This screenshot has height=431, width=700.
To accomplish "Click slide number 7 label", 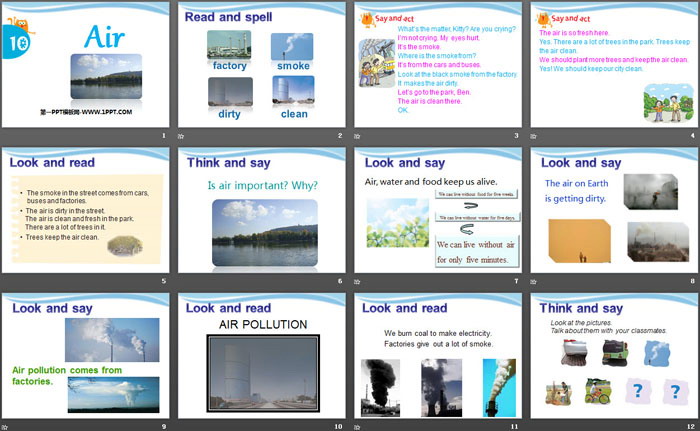I will 517,281.
